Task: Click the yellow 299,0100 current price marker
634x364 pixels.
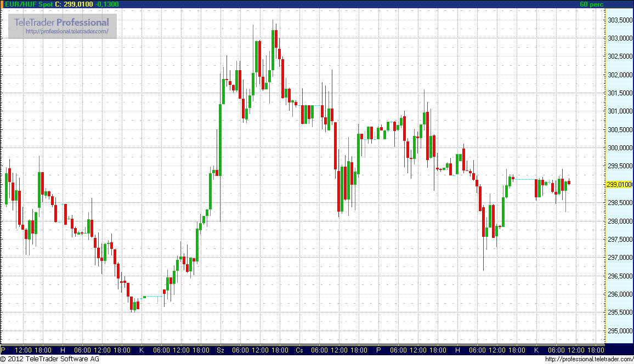Action: tap(619, 185)
